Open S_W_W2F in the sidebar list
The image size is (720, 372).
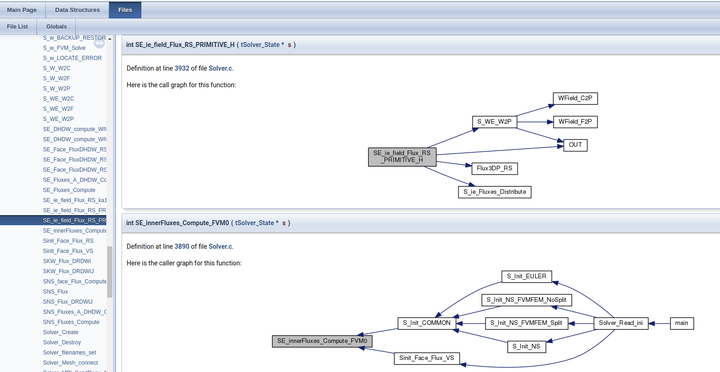pyautogui.click(x=56, y=78)
